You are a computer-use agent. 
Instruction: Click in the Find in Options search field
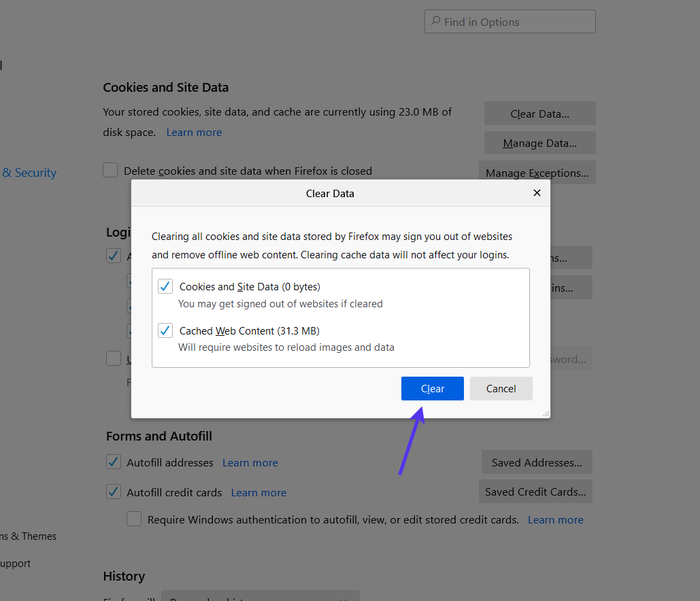point(510,21)
